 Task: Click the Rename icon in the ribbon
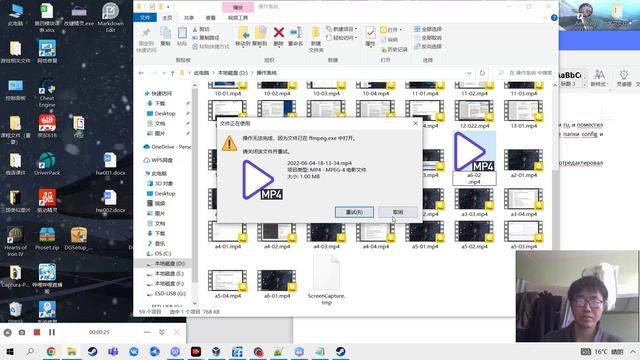point(295,33)
